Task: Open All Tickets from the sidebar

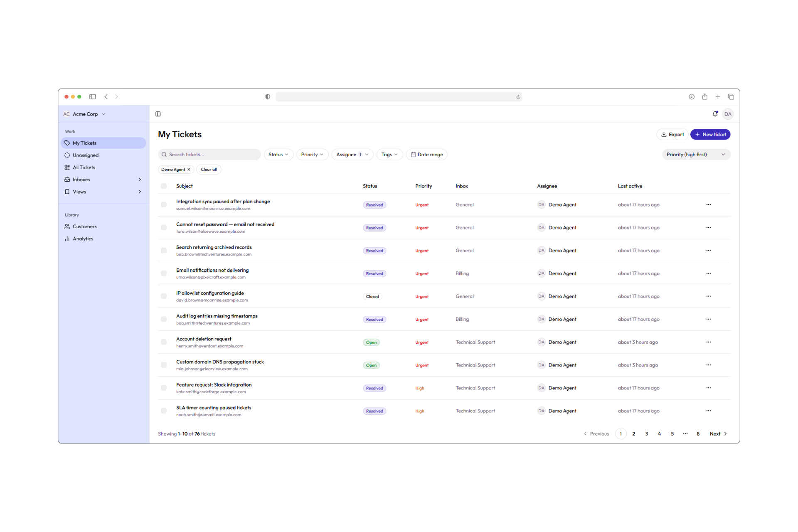Action: (x=103, y=167)
